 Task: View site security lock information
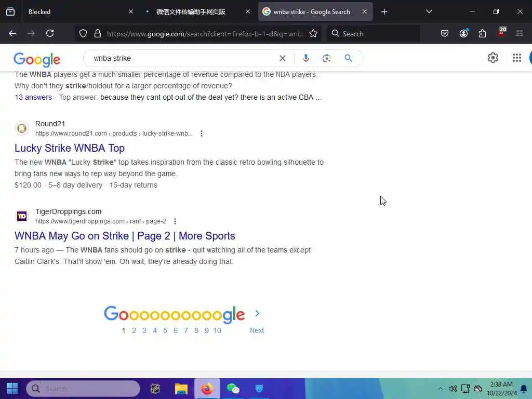pos(98,33)
